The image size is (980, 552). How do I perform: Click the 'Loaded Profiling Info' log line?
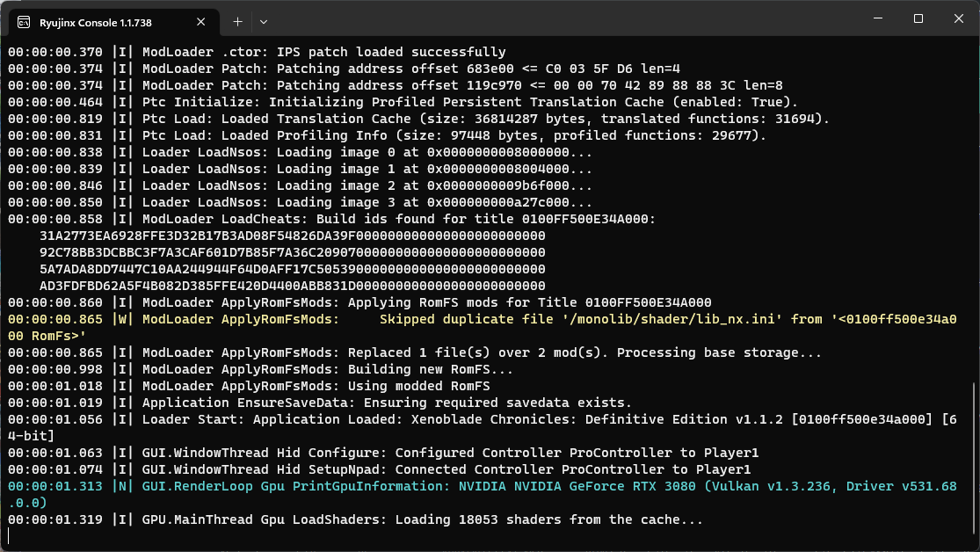click(387, 135)
